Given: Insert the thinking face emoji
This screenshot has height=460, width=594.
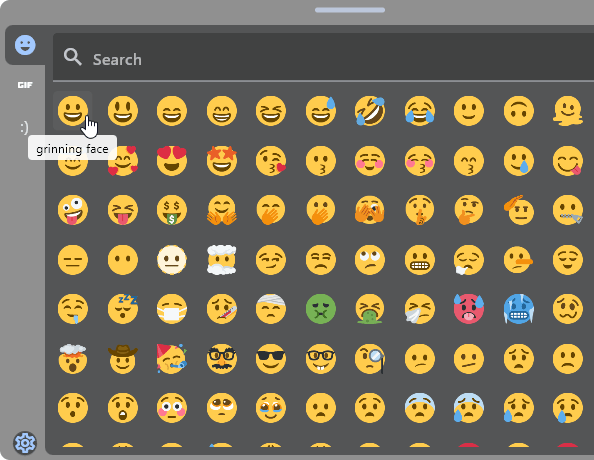Looking at the screenshot, I should tap(469, 210).
